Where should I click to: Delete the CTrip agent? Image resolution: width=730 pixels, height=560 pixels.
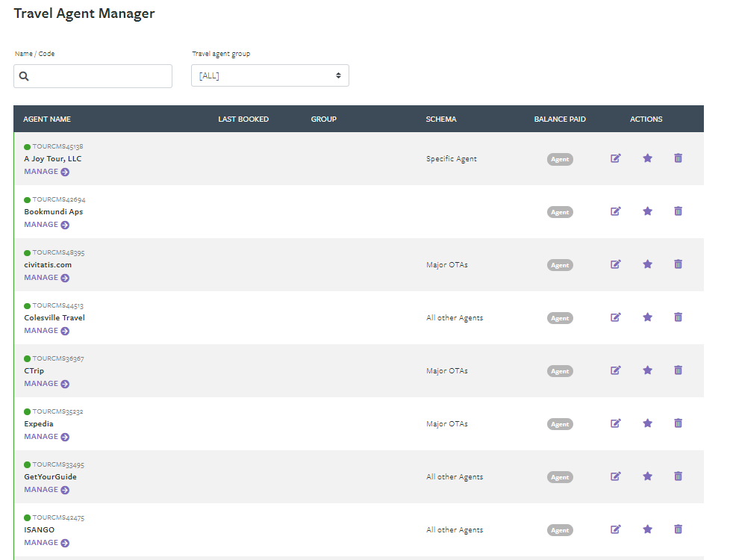(678, 371)
